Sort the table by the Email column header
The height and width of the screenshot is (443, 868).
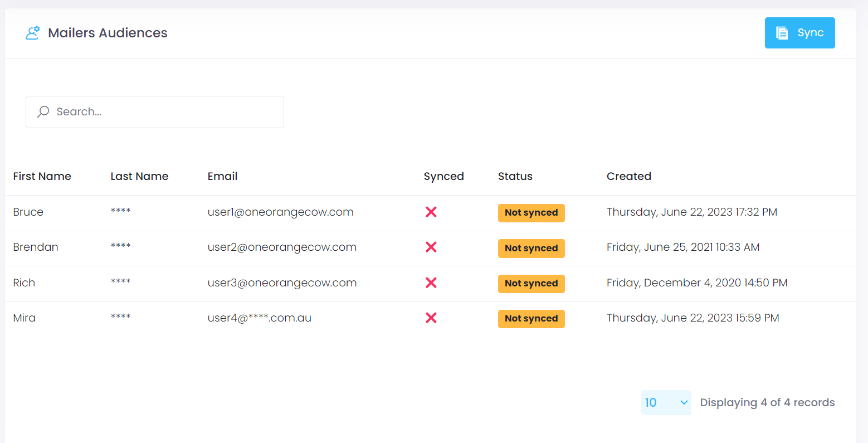(222, 176)
